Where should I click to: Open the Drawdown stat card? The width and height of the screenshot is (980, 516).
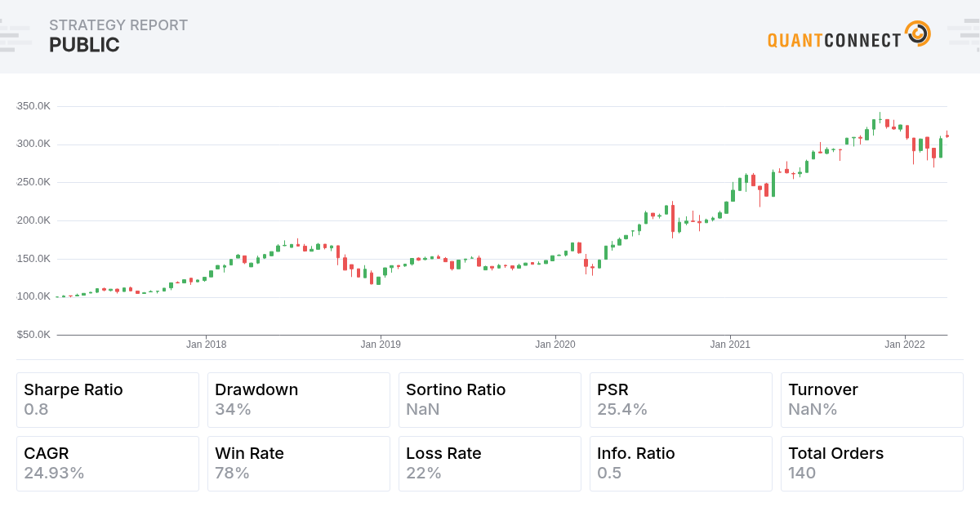tap(299, 400)
